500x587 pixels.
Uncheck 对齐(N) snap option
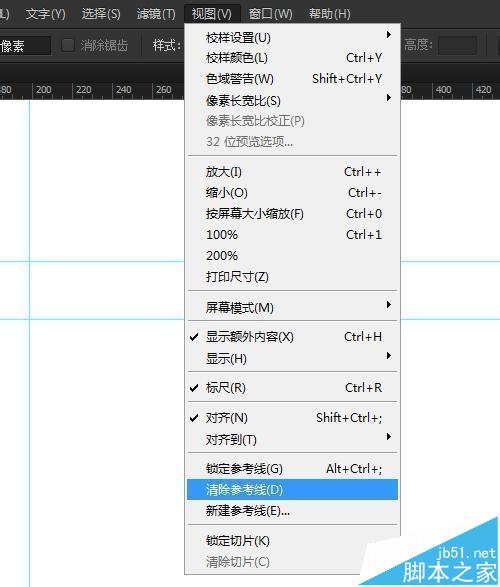pos(292,418)
